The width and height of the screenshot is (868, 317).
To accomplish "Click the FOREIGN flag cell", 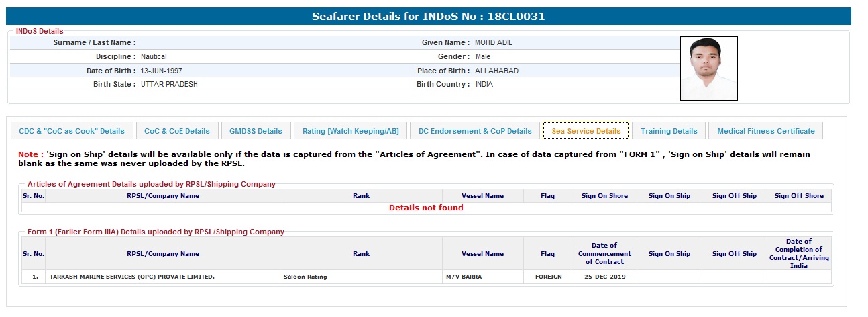I will point(548,277).
